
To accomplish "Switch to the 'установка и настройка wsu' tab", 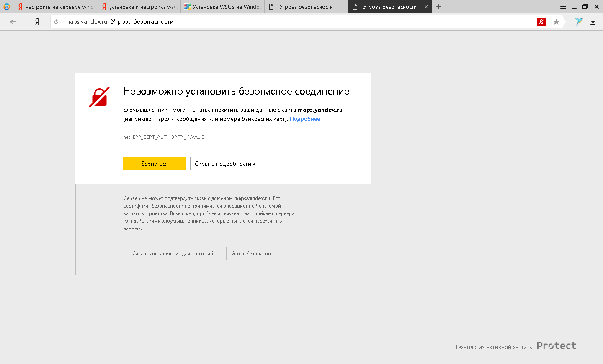I will coord(139,7).
